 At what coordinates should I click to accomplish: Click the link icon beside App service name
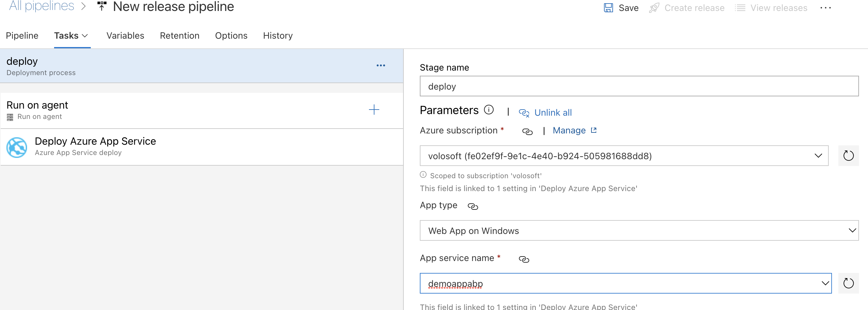coord(524,259)
